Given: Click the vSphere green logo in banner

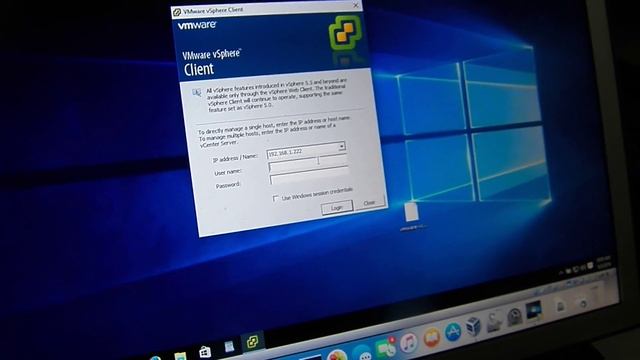Looking at the screenshot, I should pyautogui.click(x=345, y=33).
